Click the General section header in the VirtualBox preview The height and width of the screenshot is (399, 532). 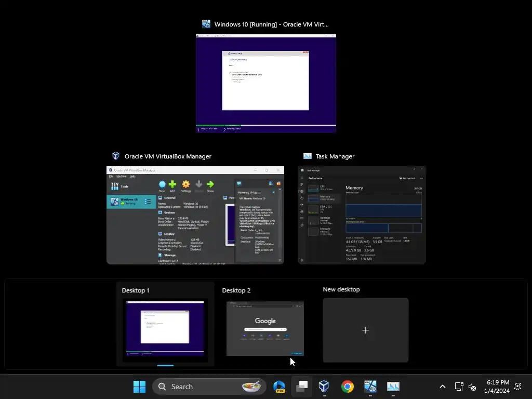(167, 198)
